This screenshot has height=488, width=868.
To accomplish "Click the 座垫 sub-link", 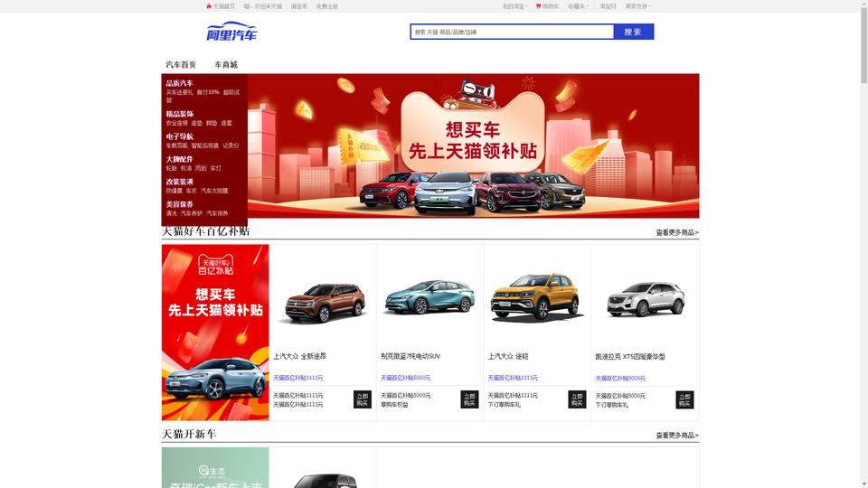I will (x=196, y=124).
